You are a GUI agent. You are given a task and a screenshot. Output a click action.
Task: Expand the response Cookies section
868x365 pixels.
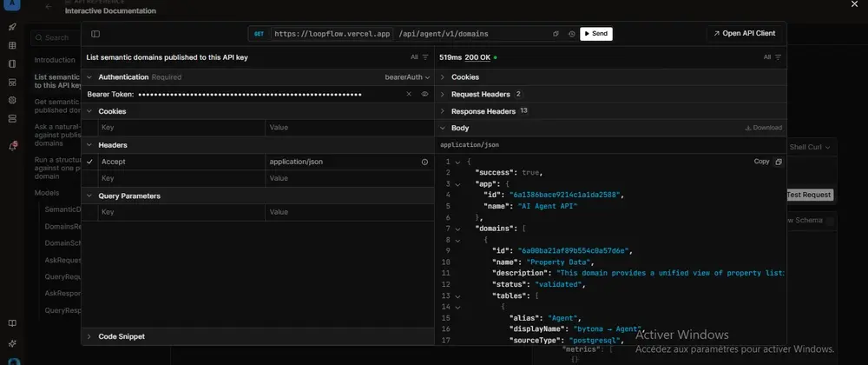(x=443, y=77)
